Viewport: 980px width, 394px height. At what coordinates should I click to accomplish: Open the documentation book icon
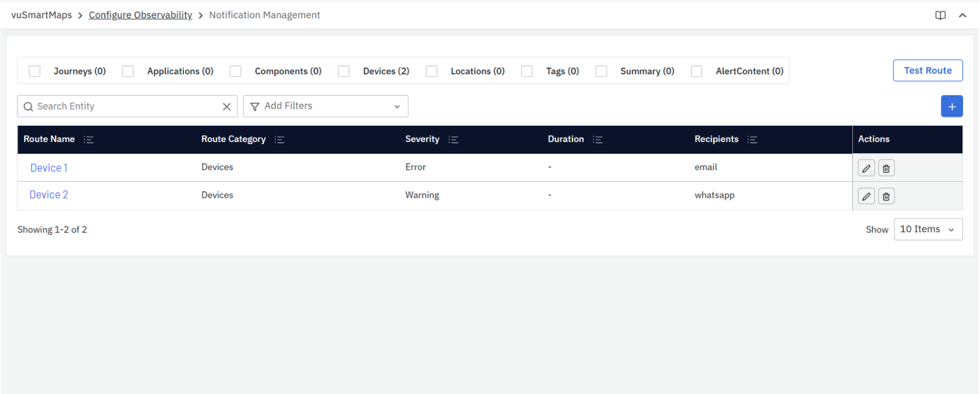click(940, 16)
